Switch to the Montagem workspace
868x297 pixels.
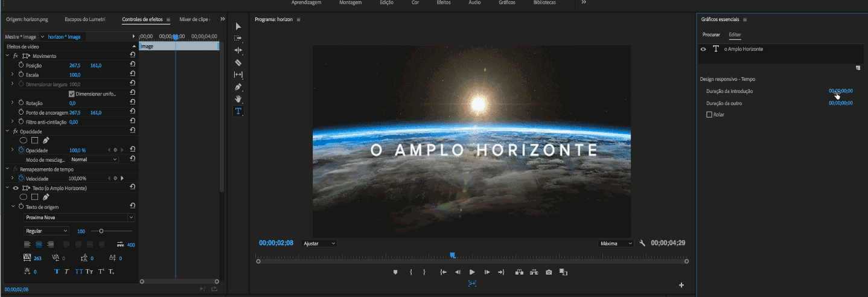[349, 2]
